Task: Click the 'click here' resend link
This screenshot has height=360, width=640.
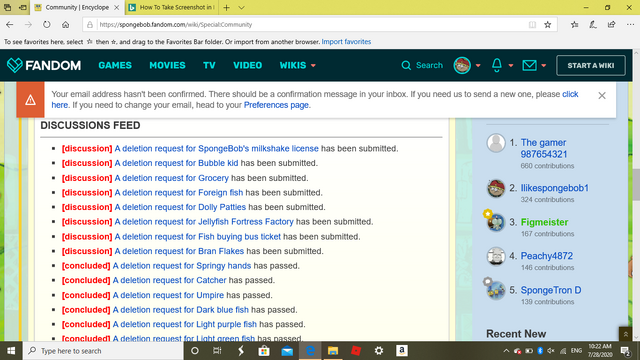Action: (570, 94)
